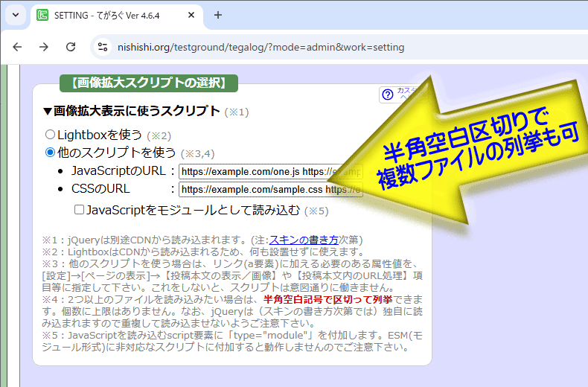Image resolution: width=588 pixels, height=387 pixels.
Task: Choose the 他のスクリプトを使う radio button
Action: 51,153
